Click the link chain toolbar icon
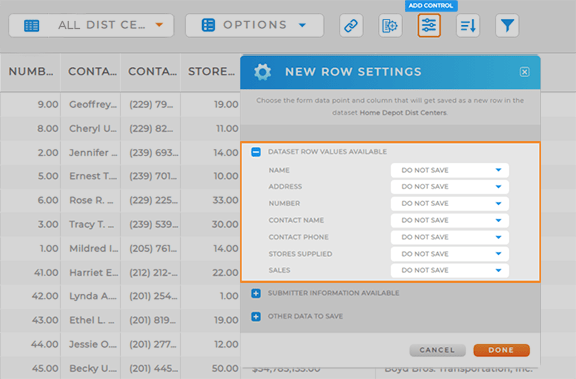The image size is (576, 379). 351,25
